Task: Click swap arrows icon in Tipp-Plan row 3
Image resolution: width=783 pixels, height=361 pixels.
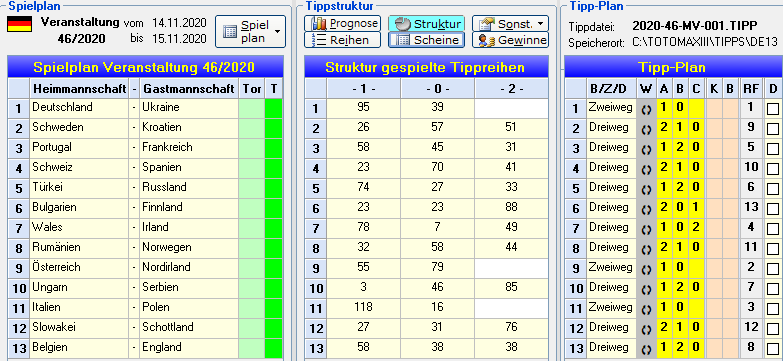Action: (x=646, y=149)
